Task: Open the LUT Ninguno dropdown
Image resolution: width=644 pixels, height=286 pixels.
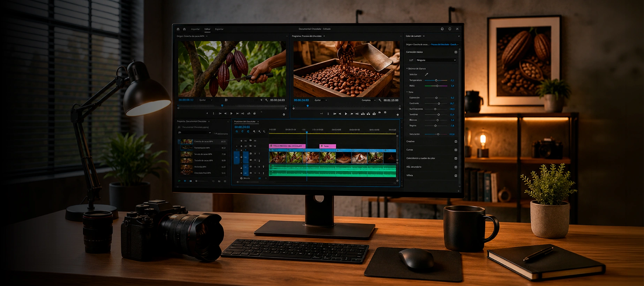Action: pos(436,60)
